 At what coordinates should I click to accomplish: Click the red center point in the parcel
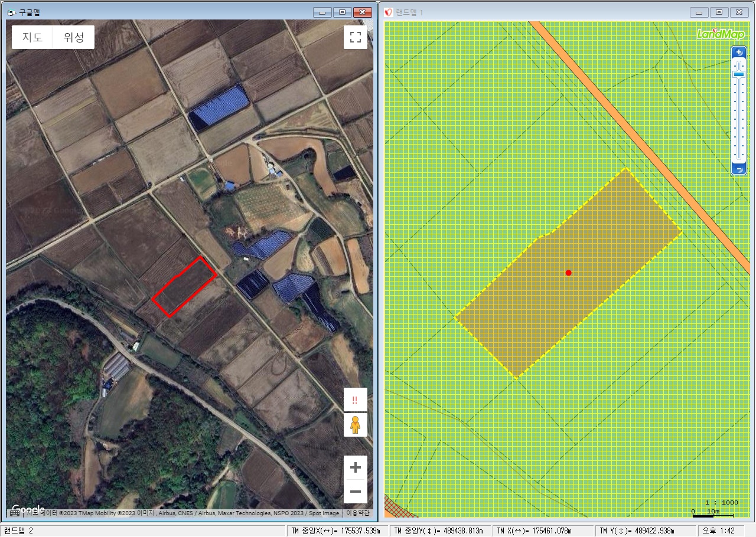569,273
